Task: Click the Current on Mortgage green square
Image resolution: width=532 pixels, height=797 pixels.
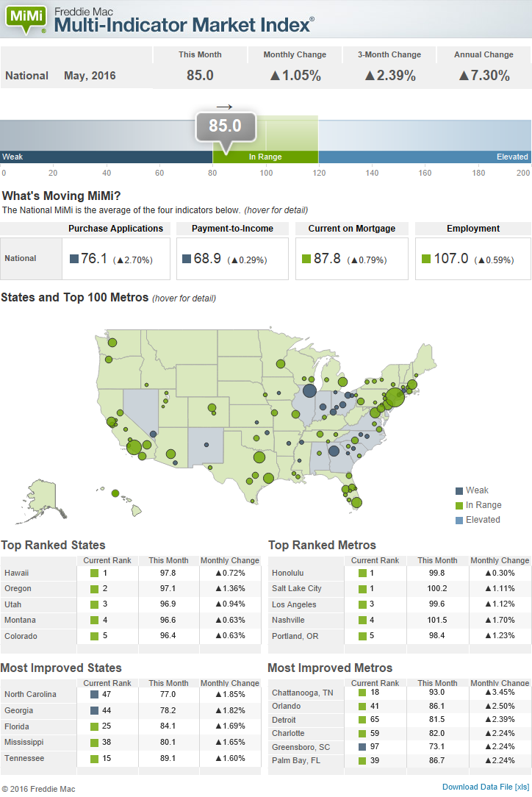Action: [x=306, y=259]
